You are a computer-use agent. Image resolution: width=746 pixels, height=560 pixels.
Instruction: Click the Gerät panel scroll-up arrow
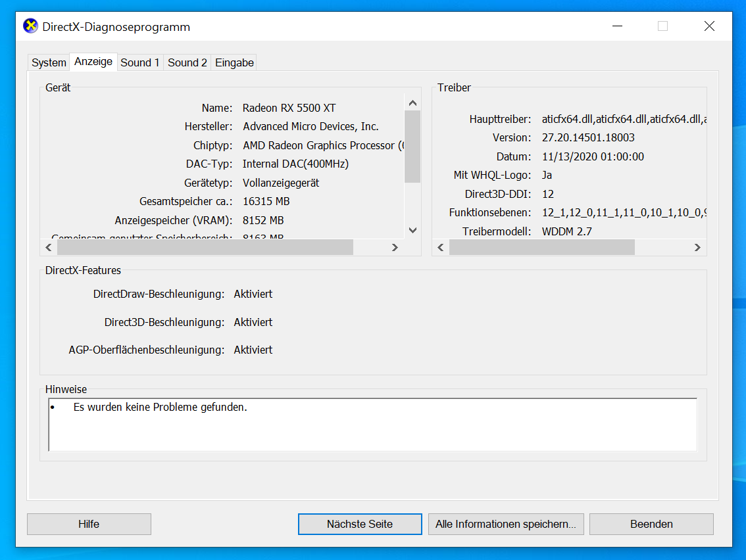click(412, 103)
